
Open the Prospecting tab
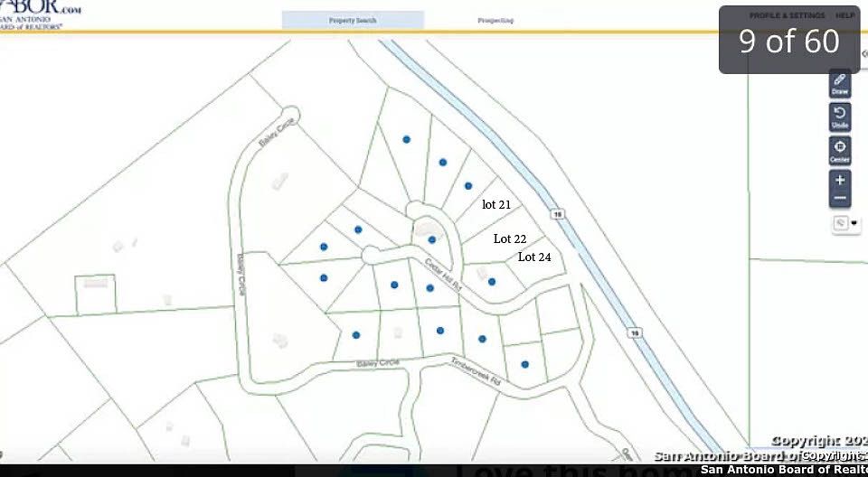coord(495,21)
